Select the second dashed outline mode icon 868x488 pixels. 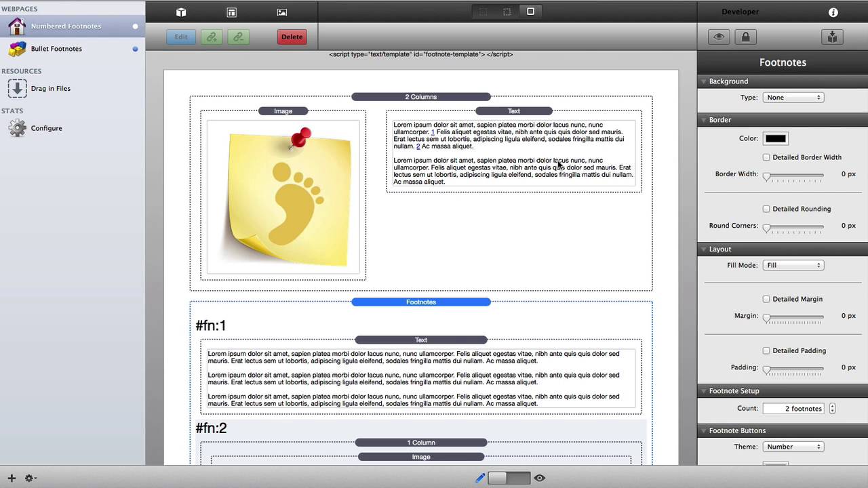click(507, 12)
